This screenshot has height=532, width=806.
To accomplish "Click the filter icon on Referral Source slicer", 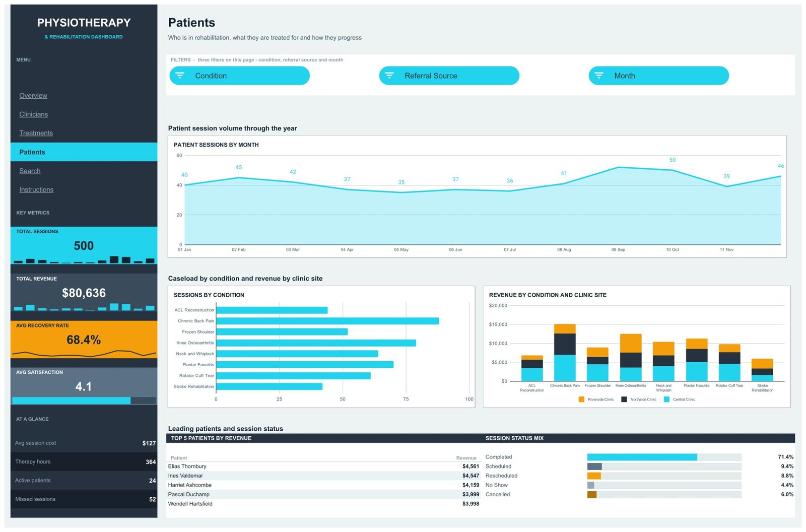I will click(389, 76).
